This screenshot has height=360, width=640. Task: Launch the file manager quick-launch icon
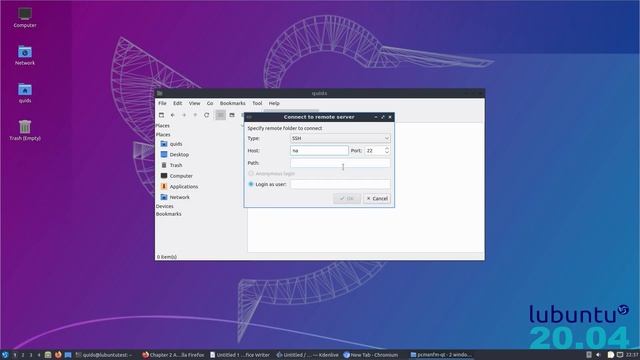[x=48, y=355]
